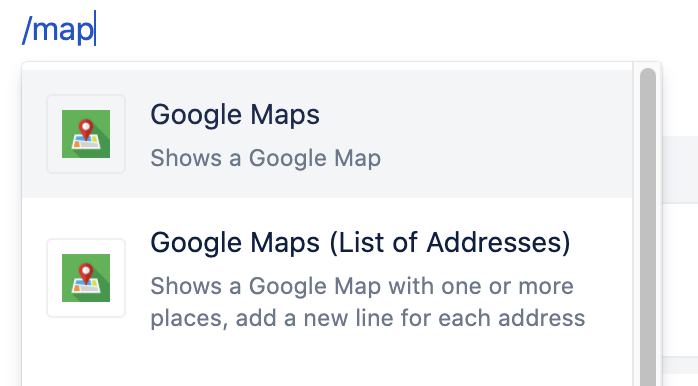
Task: Click the word 'Addresses)' in second title
Action: coord(499,243)
